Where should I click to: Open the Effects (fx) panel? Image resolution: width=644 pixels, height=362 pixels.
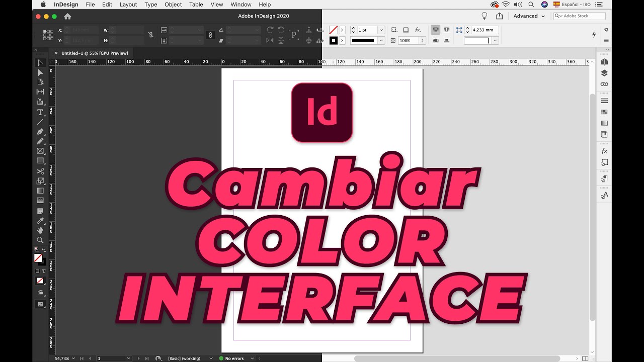[x=604, y=151]
